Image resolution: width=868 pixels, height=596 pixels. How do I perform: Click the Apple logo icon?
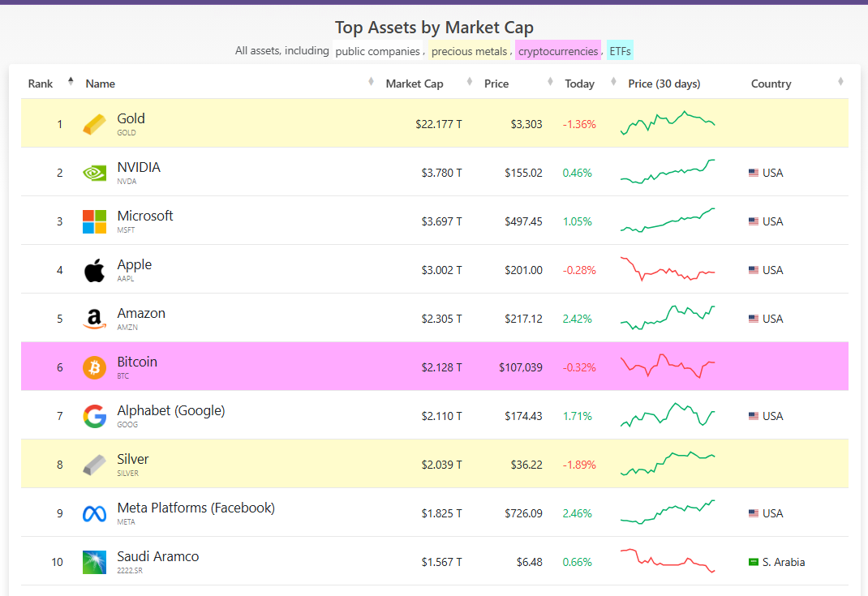pos(94,270)
